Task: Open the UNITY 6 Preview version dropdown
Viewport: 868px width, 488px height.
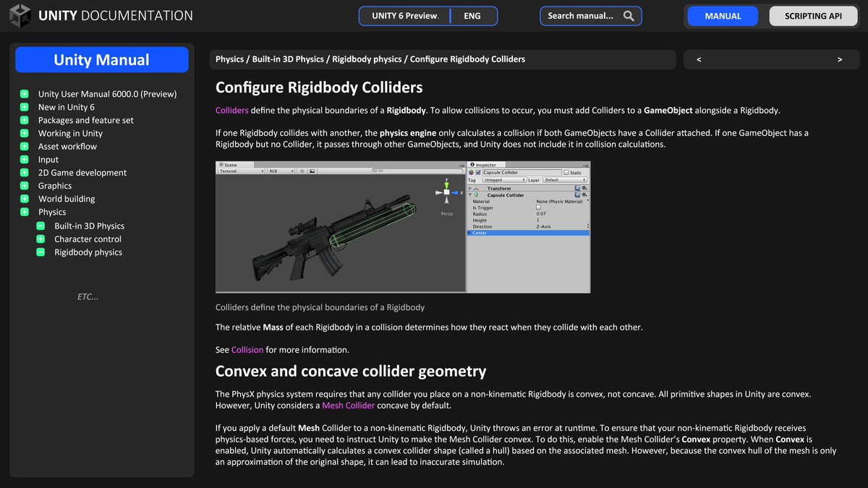Action: click(x=405, y=16)
